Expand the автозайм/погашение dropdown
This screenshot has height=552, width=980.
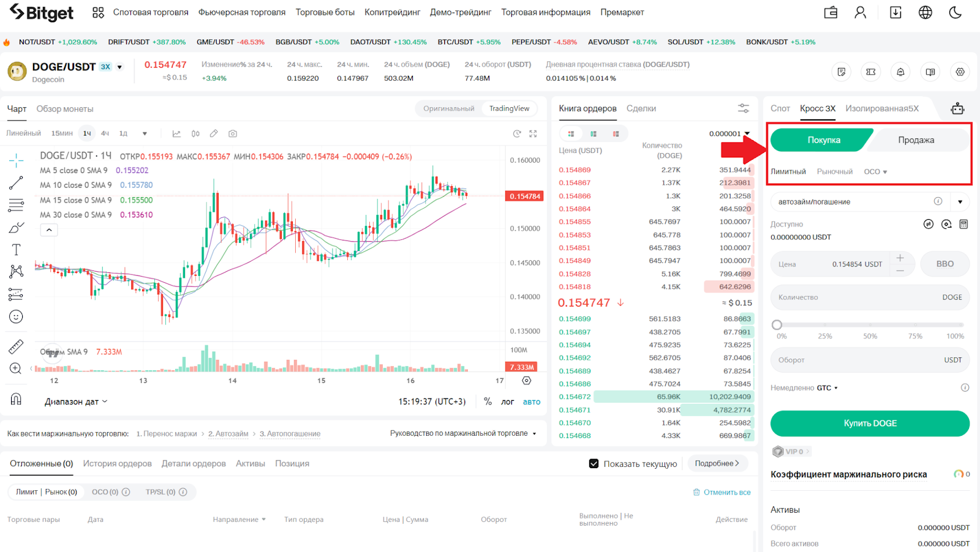tap(960, 201)
